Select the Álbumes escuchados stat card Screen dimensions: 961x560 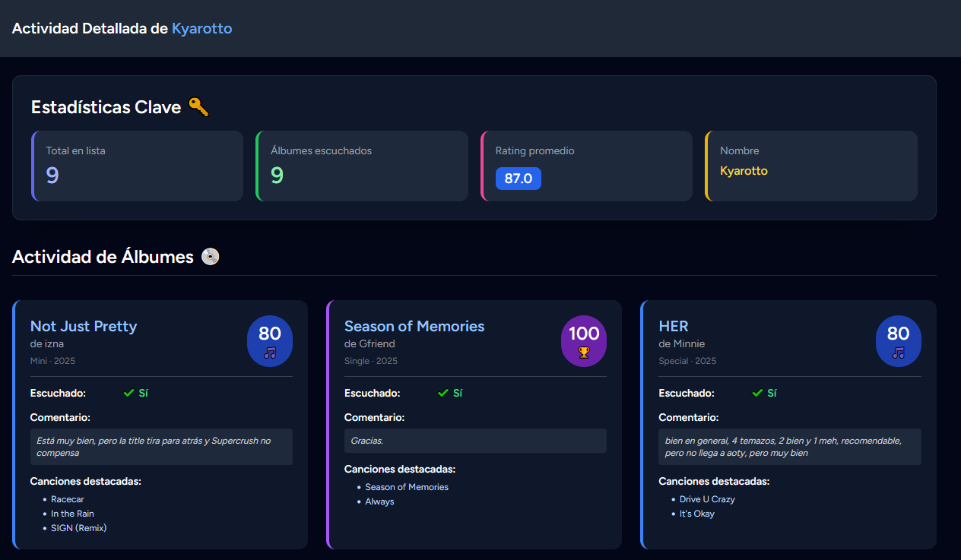pyautogui.click(x=362, y=166)
